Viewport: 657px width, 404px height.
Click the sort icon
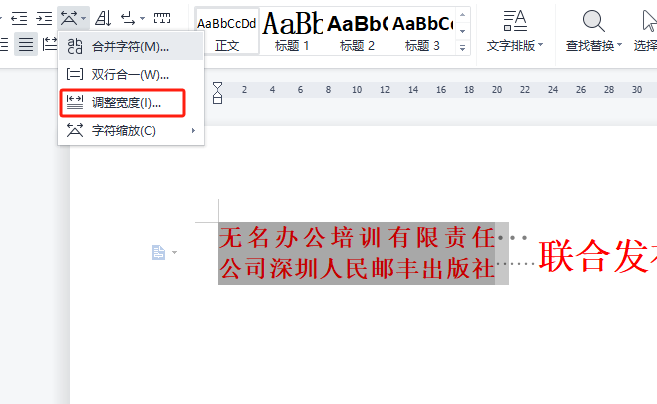103,18
